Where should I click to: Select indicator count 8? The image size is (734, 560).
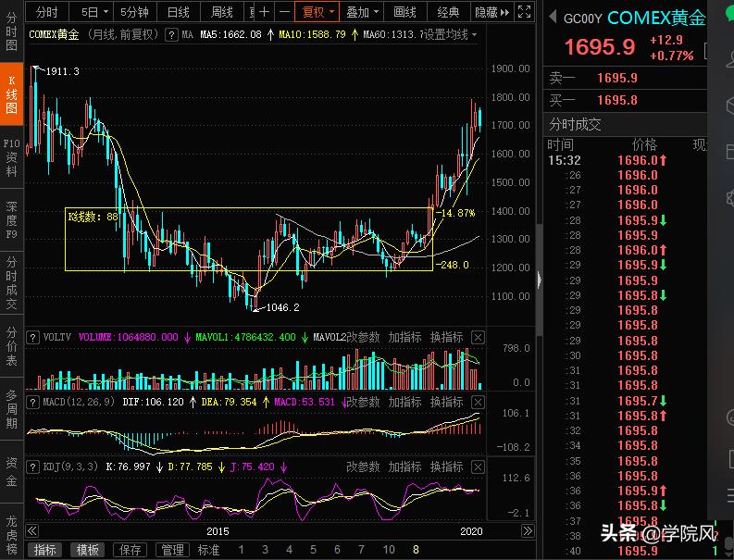click(x=416, y=550)
